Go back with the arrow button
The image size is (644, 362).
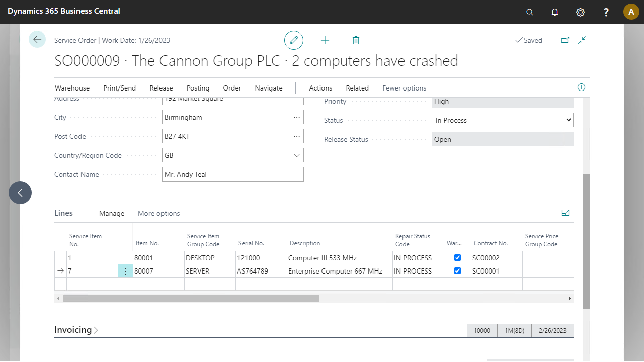click(x=37, y=39)
